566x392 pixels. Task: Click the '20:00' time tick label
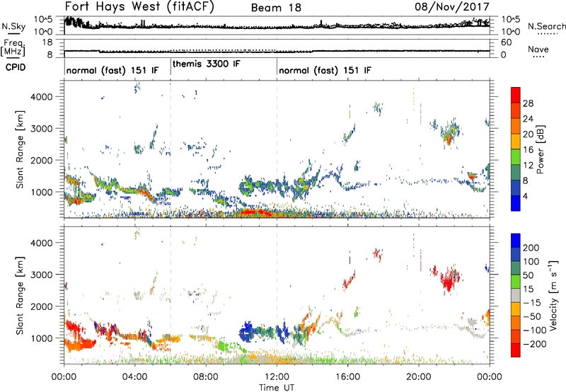point(418,377)
